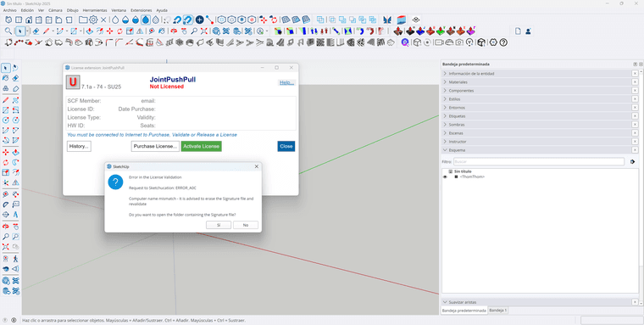Click the Filtro search field in Esquema
Viewport: 644px width, 325px height.
pyautogui.click(x=539, y=162)
